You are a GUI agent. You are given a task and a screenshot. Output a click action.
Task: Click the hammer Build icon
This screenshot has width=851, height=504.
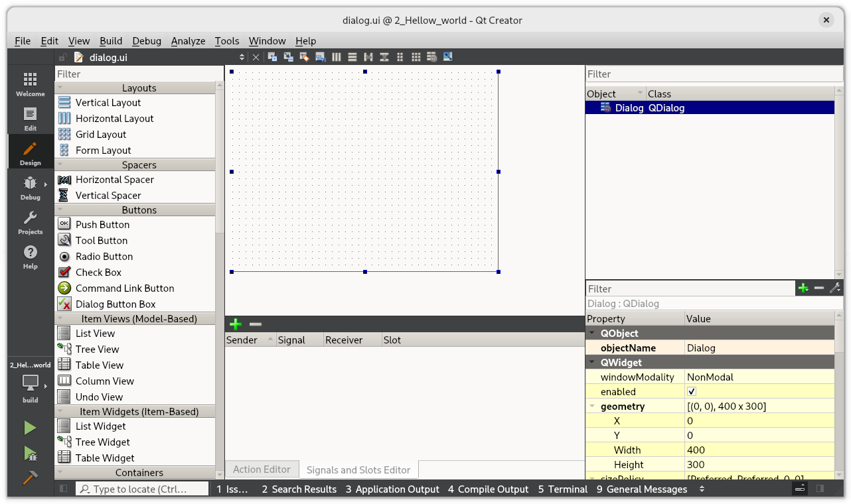(x=30, y=477)
